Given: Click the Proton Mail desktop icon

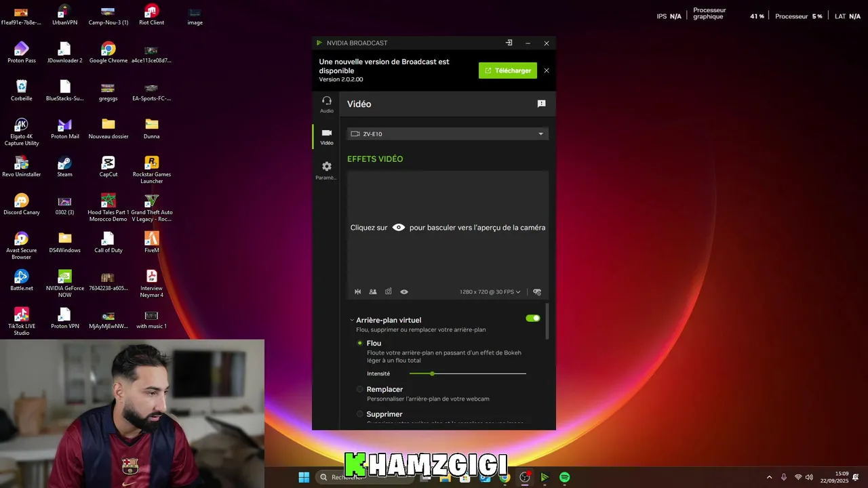Looking at the screenshot, I should 65,129.
